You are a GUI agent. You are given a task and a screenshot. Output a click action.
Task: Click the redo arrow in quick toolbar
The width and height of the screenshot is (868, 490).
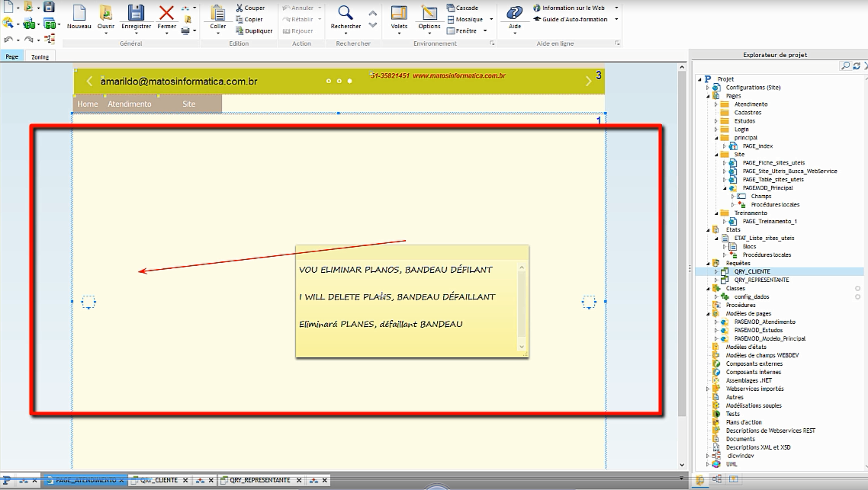click(x=29, y=40)
